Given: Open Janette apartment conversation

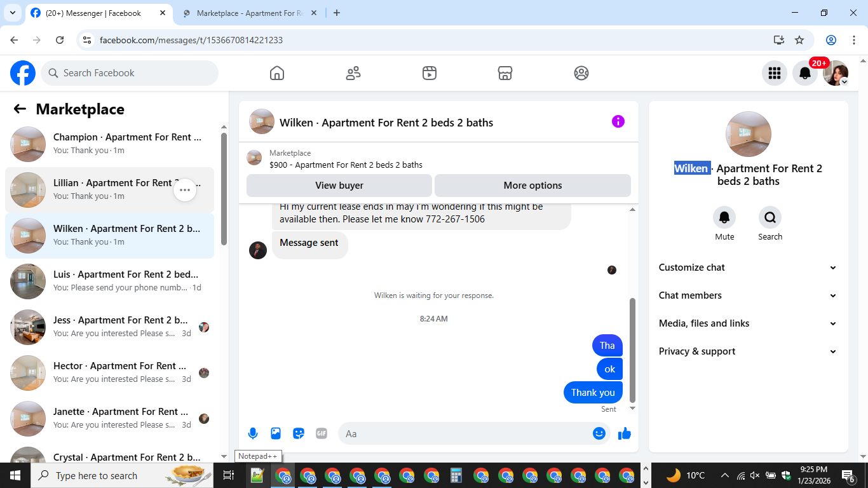Looking at the screenshot, I should tap(109, 418).
